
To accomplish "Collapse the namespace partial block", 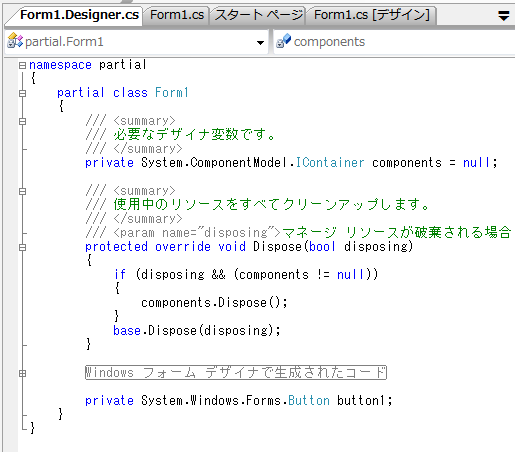I will pyautogui.click(x=22, y=65).
